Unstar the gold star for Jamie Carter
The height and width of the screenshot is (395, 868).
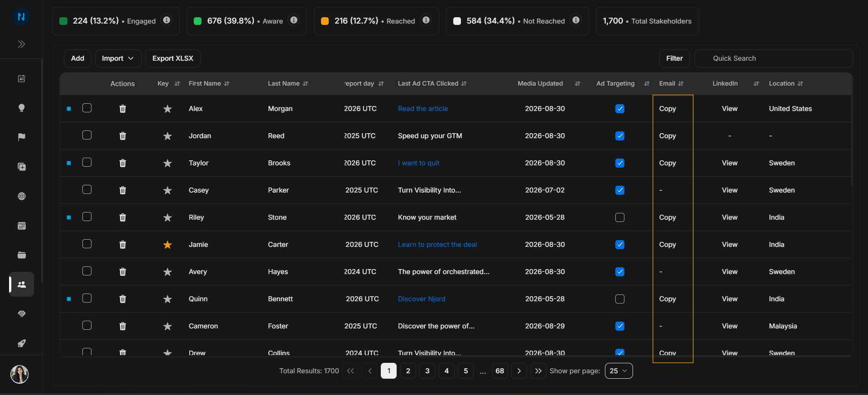[x=168, y=245]
